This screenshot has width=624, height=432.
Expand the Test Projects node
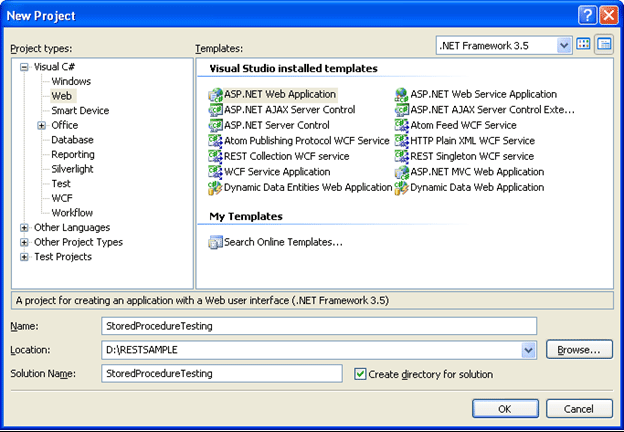(x=24, y=257)
